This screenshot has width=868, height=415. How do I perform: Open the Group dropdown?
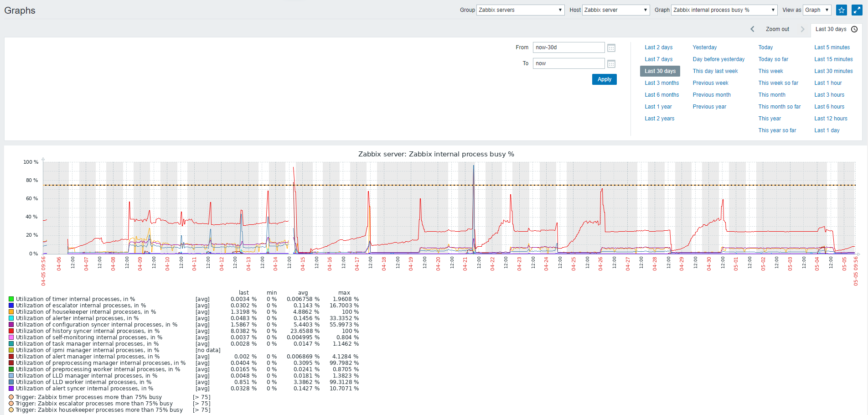click(x=520, y=10)
